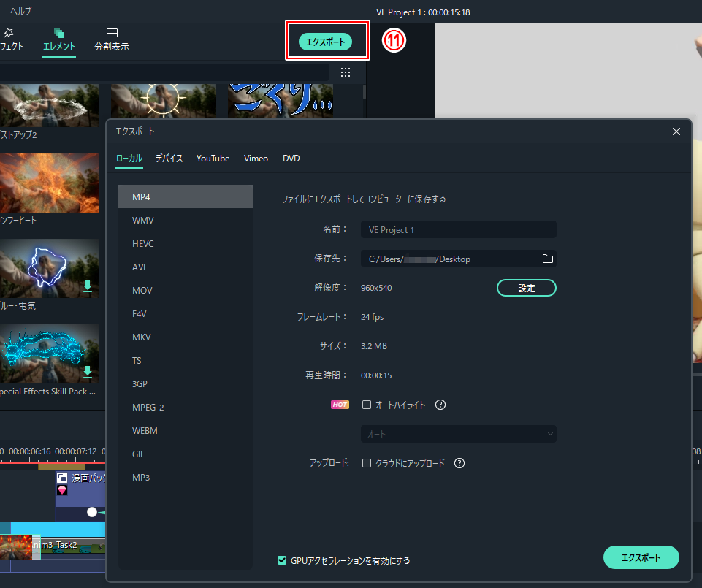The height and width of the screenshot is (588, 702).
Task: Open the grid view options icon
Action: [x=346, y=72]
